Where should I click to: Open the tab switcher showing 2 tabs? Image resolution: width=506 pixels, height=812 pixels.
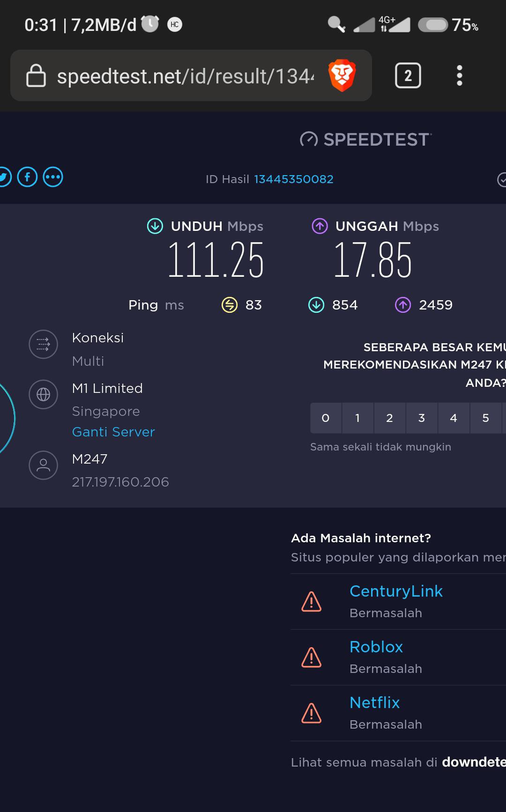pos(408,75)
